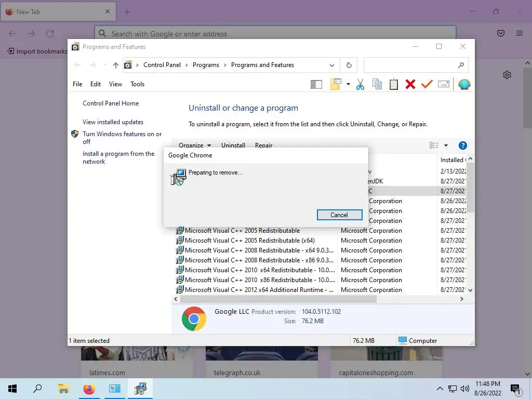This screenshot has width=532, height=399.
Task: Click the horizontal scrollbar of program list
Action: tap(278, 299)
